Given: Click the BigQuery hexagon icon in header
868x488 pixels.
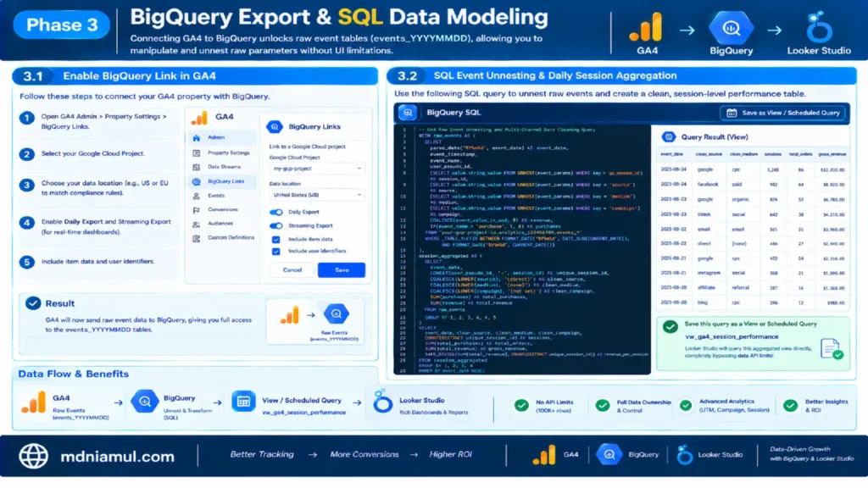Looking at the screenshot, I should click(x=732, y=28).
